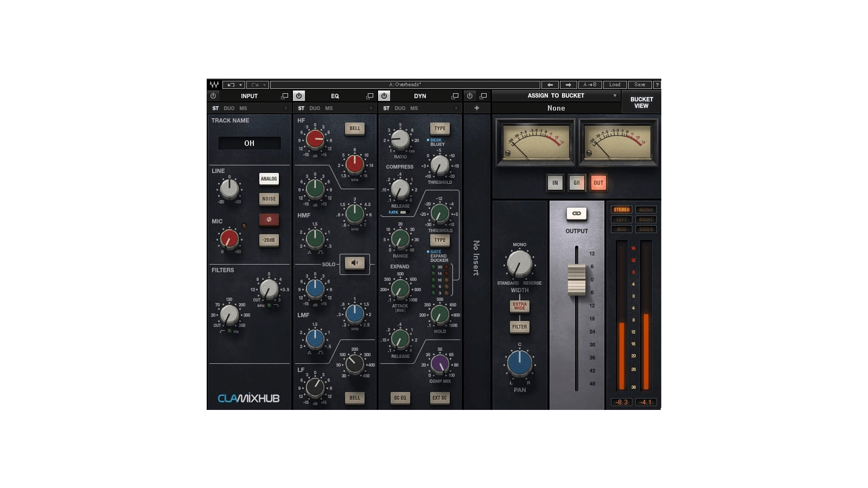
Task: Click the HF frequency red knob
Action: (355, 163)
